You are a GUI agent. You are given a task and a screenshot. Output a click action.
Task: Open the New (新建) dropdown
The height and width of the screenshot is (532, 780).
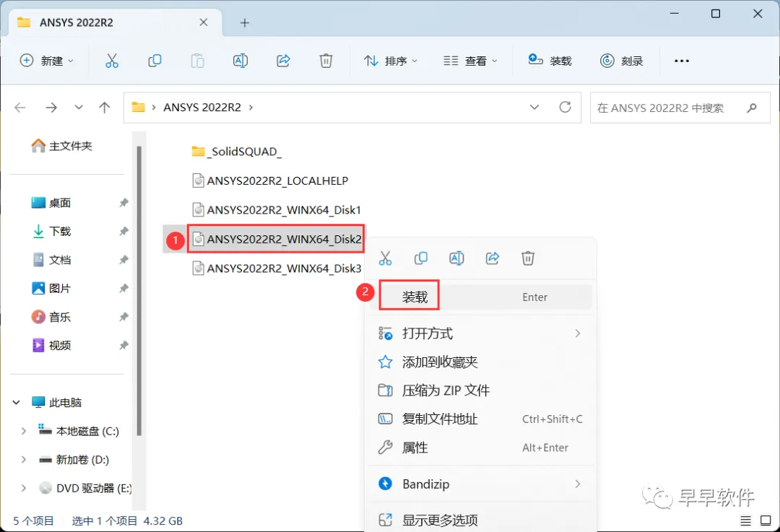click(x=46, y=61)
